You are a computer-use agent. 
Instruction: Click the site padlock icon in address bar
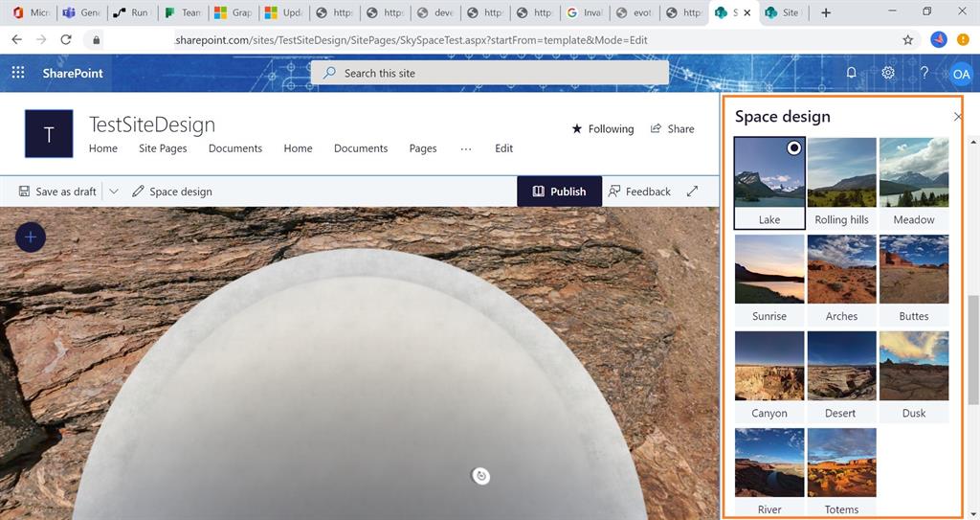(x=96, y=40)
